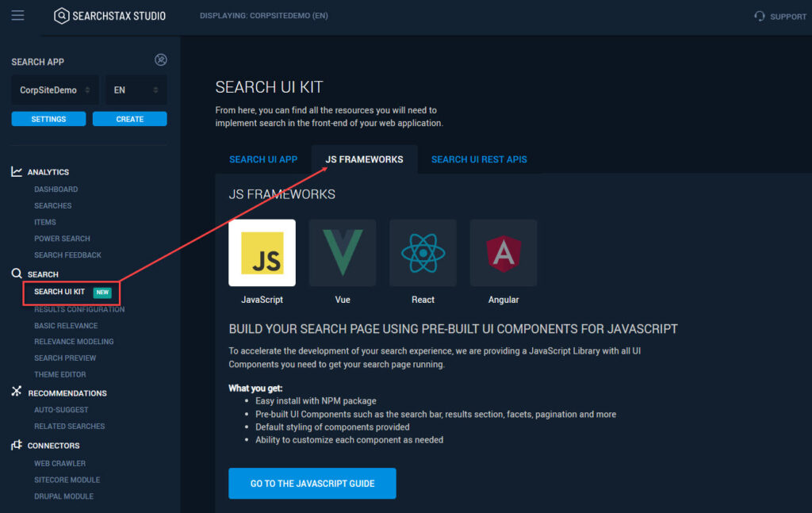Open Auto-Suggest recommendations page

[x=61, y=410]
